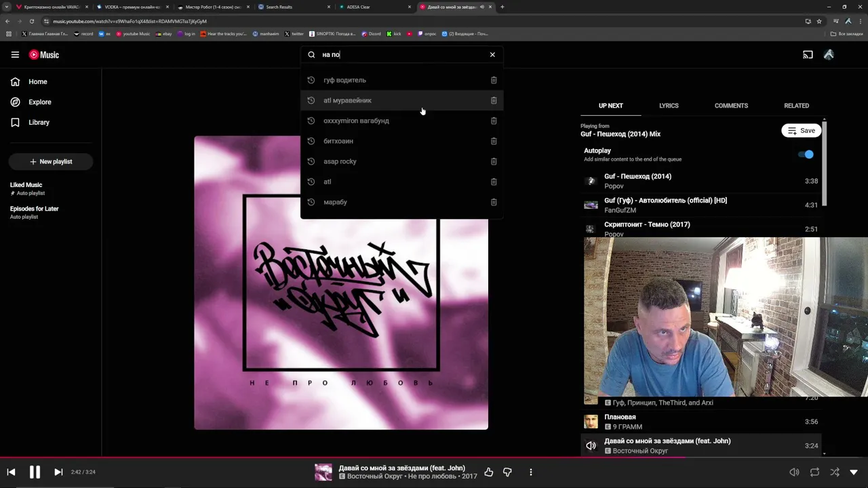The image size is (868, 488).
Task: Open the hamburger guide menu
Action: coord(15,55)
